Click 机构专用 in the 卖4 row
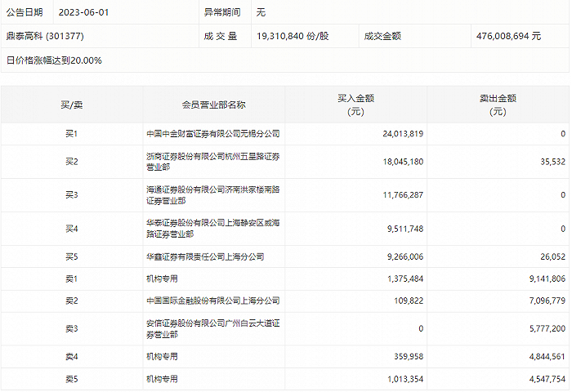 pyautogui.click(x=162, y=357)
